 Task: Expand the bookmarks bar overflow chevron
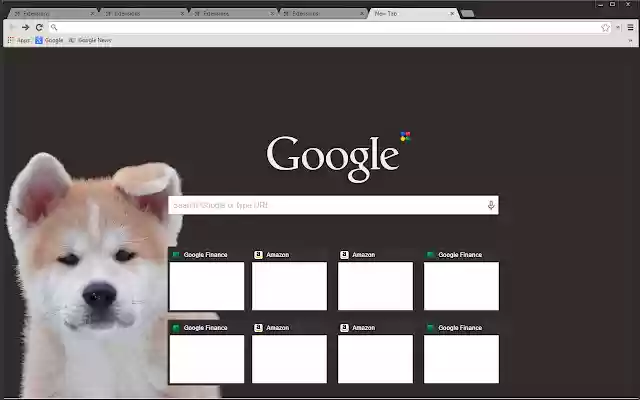coord(630,40)
